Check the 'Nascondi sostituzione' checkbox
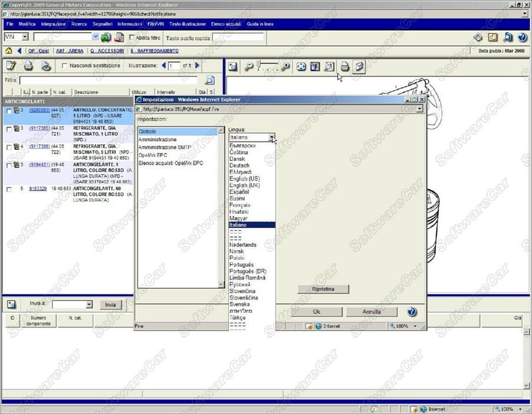This screenshot has width=532, height=414. click(x=65, y=66)
